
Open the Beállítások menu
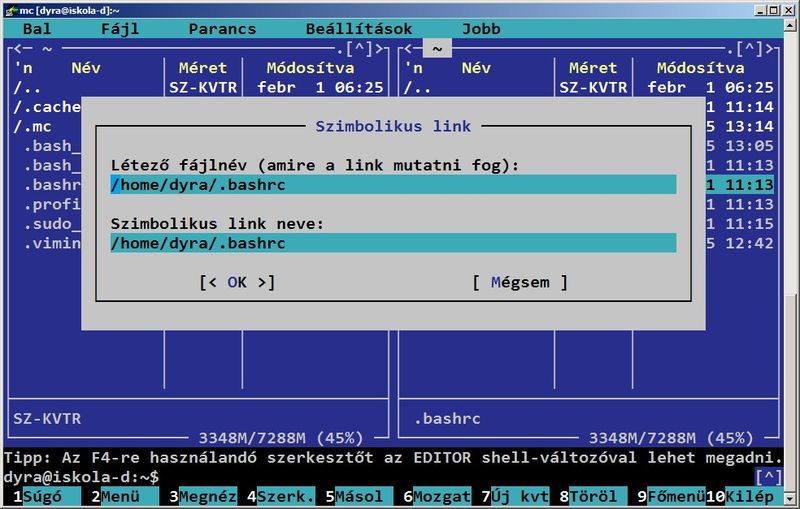359,29
